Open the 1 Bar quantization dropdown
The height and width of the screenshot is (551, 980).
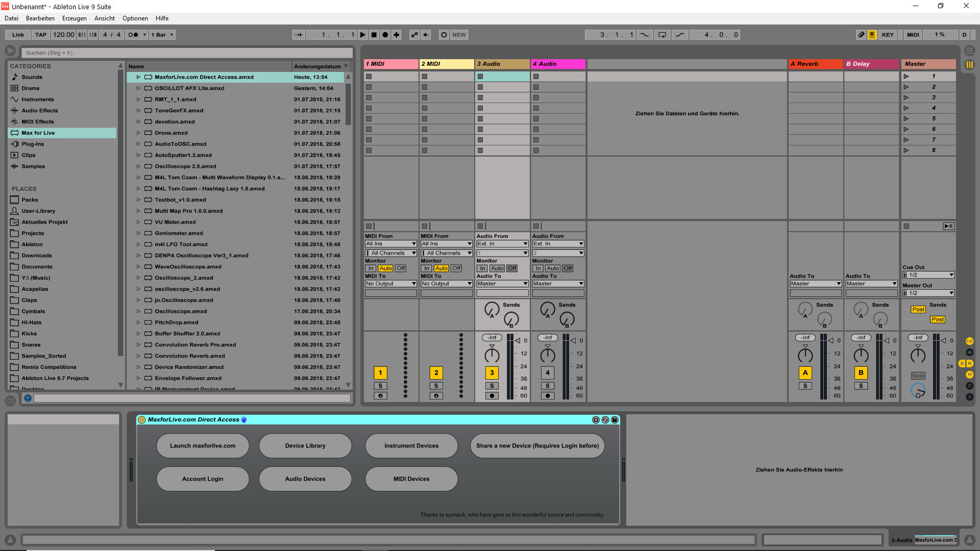(x=162, y=35)
